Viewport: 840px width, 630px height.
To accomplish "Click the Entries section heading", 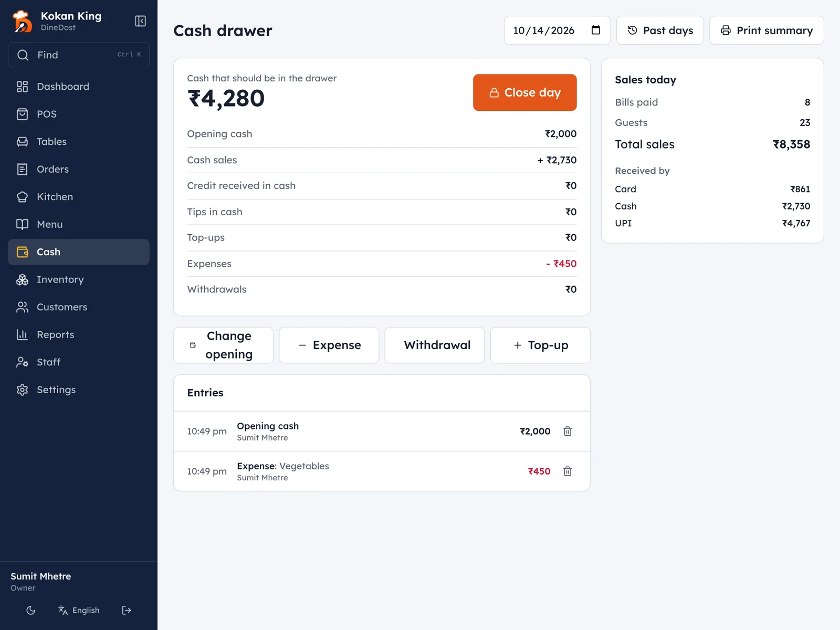I will tap(205, 393).
